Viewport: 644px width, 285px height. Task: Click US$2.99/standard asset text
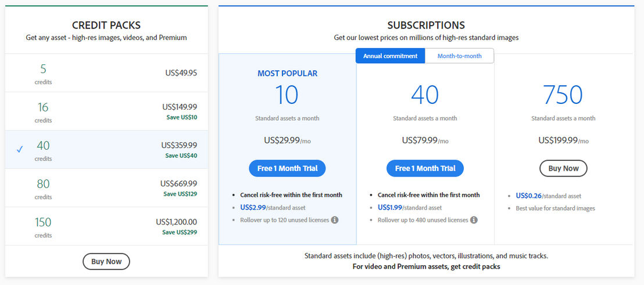(x=273, y=207)
